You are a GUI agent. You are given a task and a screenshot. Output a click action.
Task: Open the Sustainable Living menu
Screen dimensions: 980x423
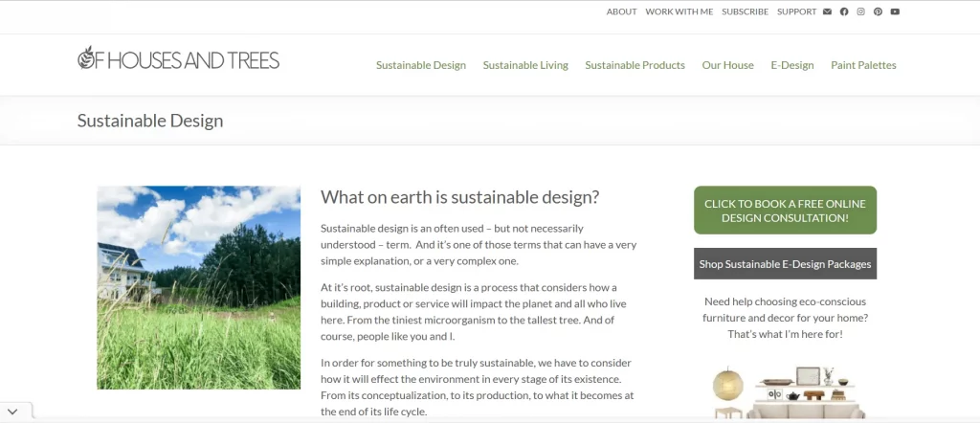[x=525, y=65]
